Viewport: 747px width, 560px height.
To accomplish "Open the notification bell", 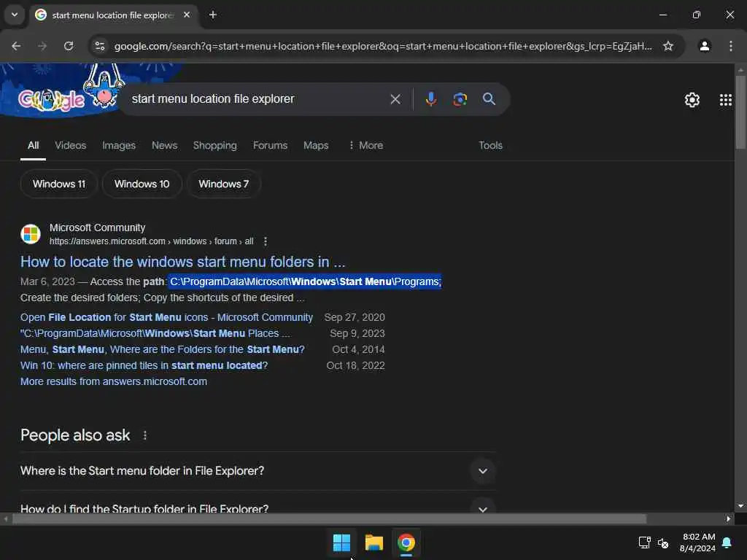I will pos(727,542).
